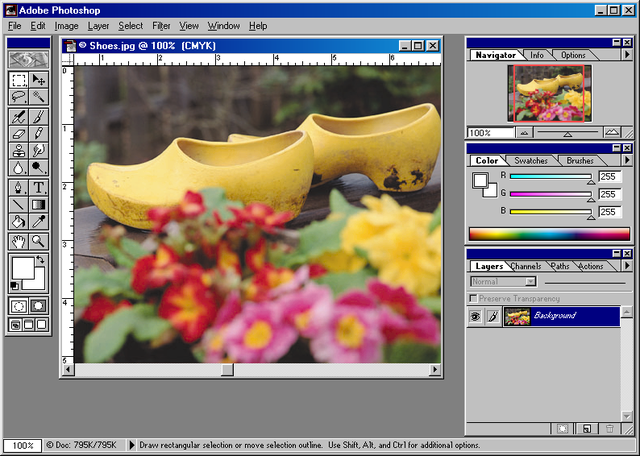Open Navigator palette flyout menu arrow

coord(627,54)
